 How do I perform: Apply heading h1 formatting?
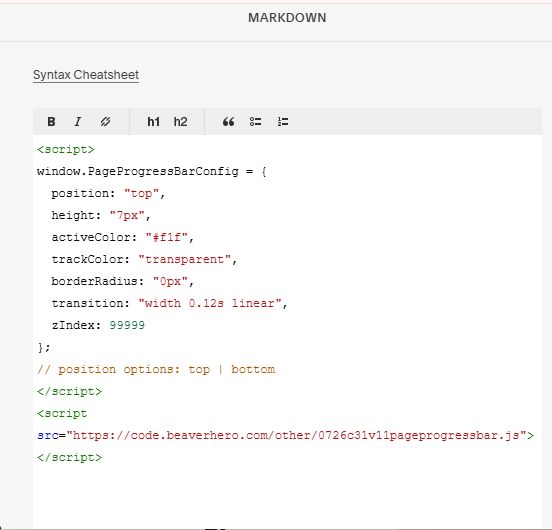point(153,122)
